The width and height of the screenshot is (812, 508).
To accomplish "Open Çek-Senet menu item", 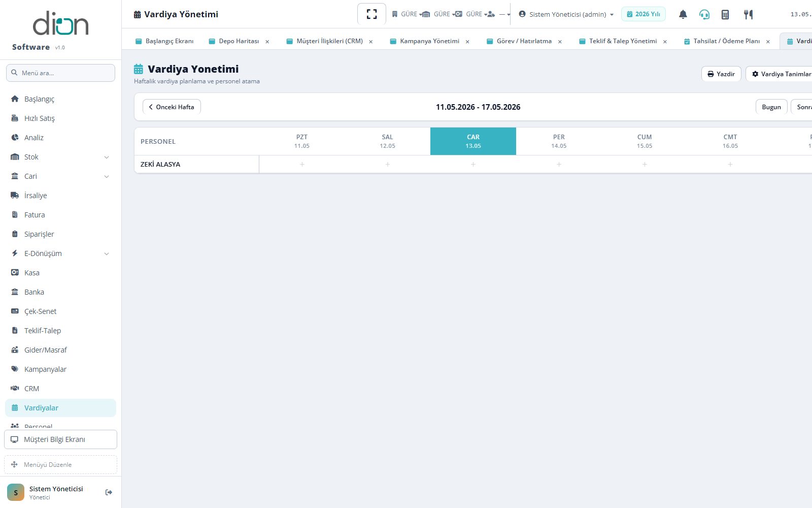I will 60,311.
